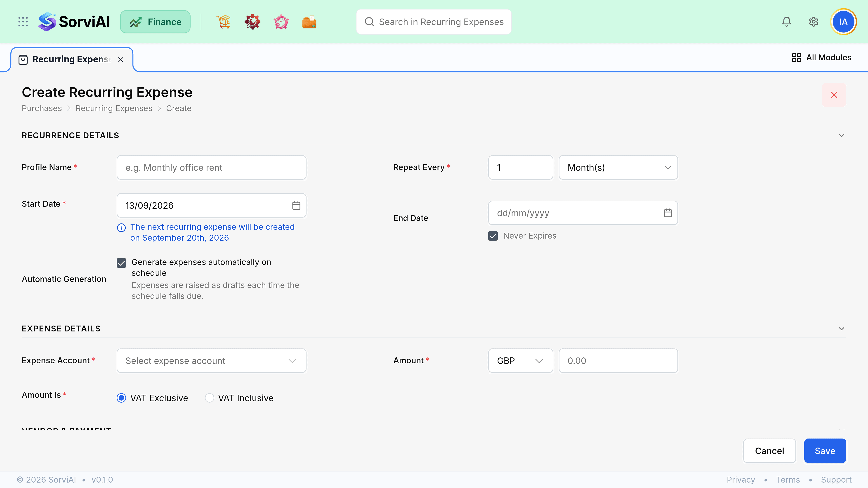Open settings gear in header
868x488 pixels.
point(814,22)
